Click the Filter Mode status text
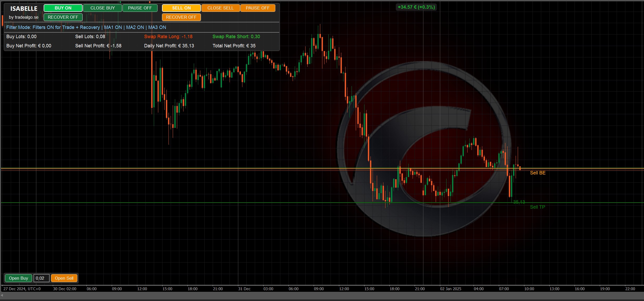The height and width of the screenshot is (301, 644). [86, 27]
